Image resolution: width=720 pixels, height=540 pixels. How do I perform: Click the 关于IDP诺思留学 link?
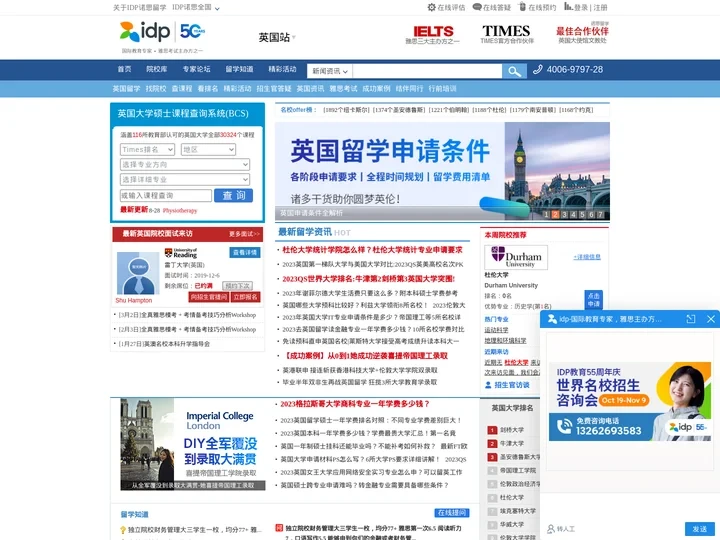pos(140,7)
